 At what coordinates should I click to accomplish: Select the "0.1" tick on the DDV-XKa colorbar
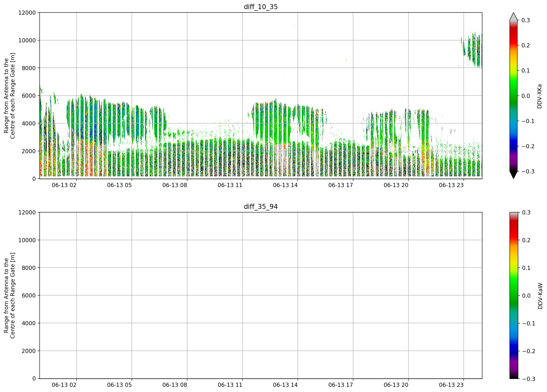[526, 71]
